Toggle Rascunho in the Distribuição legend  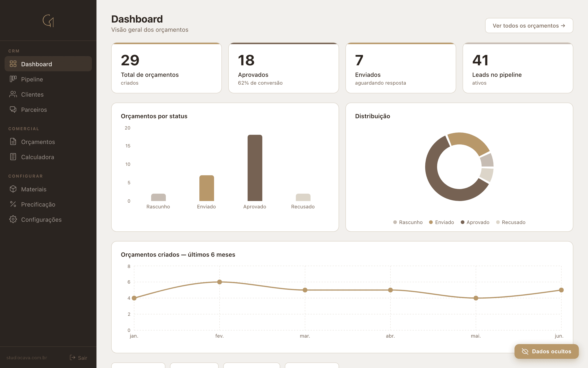408,222
